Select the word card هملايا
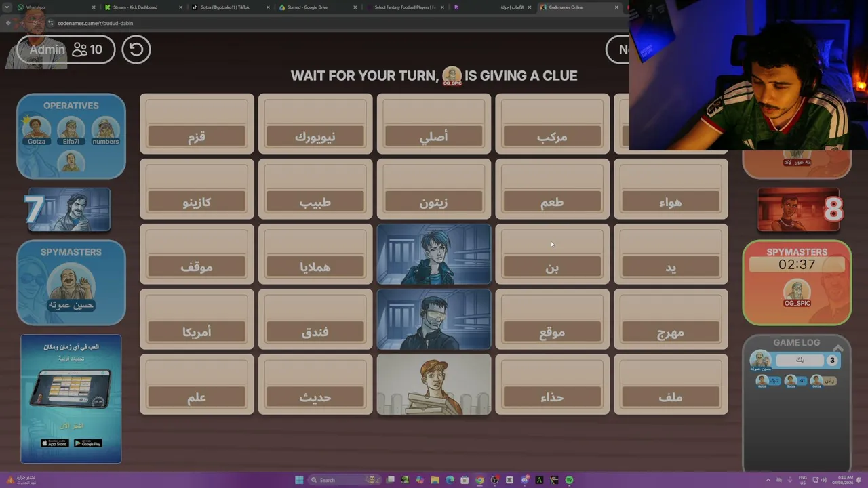Image resolution: width=868 pixels, height=488 pixels. coord(315,254)
